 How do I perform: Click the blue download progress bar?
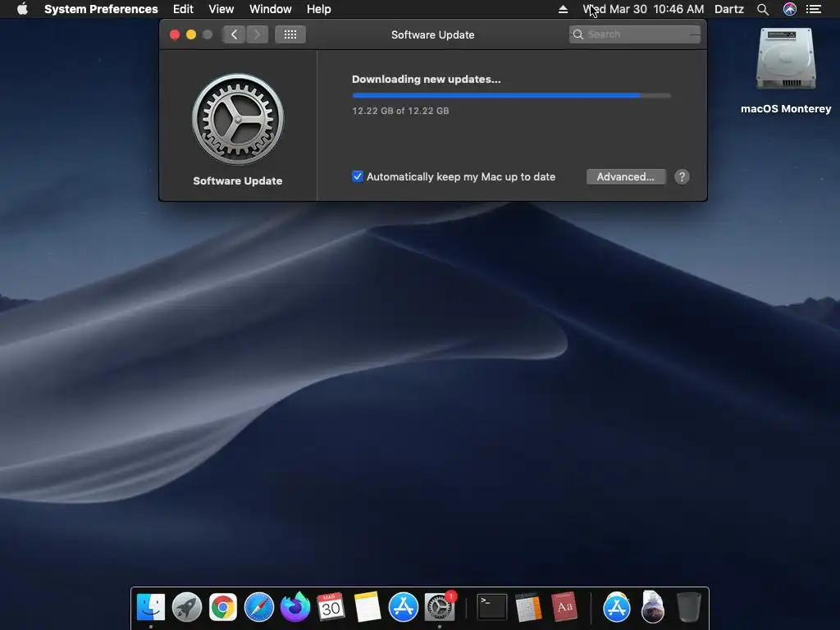tap(511, 96)
